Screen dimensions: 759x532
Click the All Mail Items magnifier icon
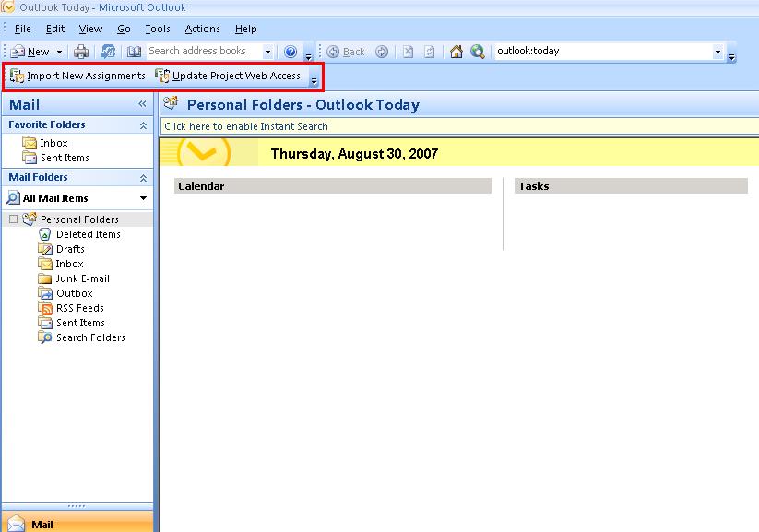coord(14,198)
